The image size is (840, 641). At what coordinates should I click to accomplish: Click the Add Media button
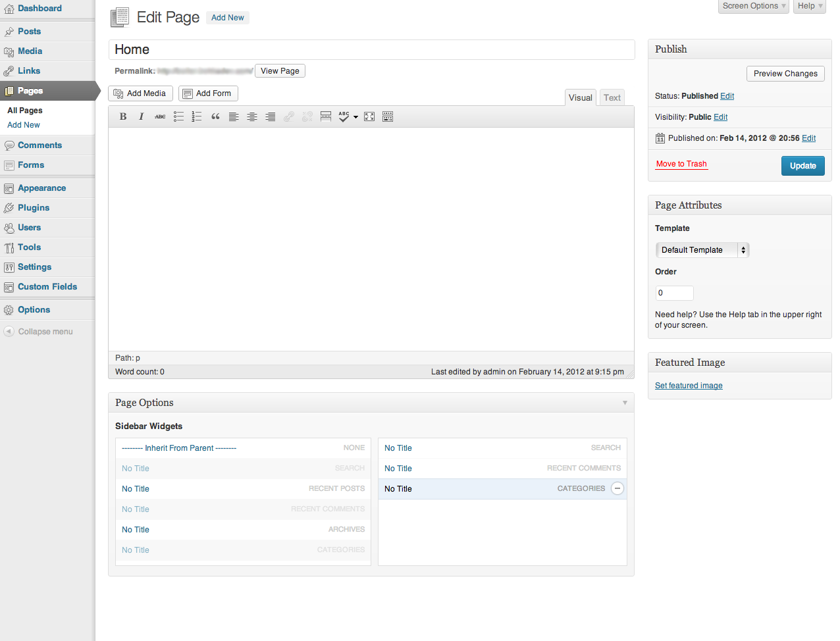click(x=140, y=93)
